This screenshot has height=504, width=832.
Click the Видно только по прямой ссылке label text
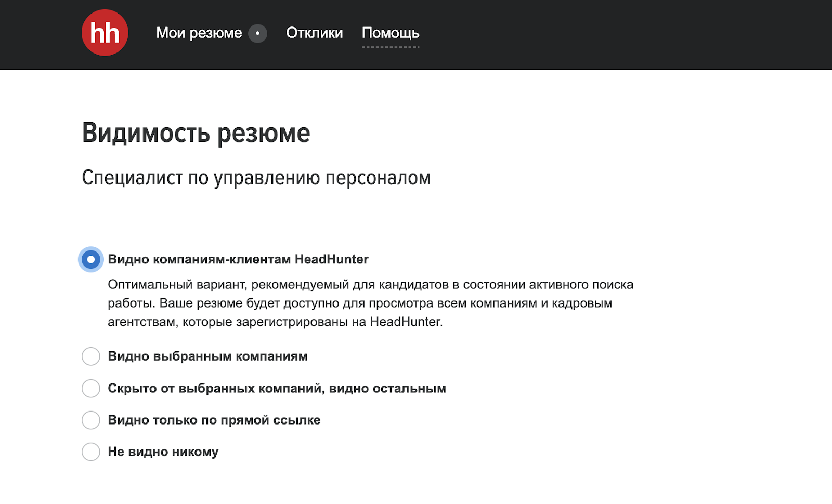214,420
